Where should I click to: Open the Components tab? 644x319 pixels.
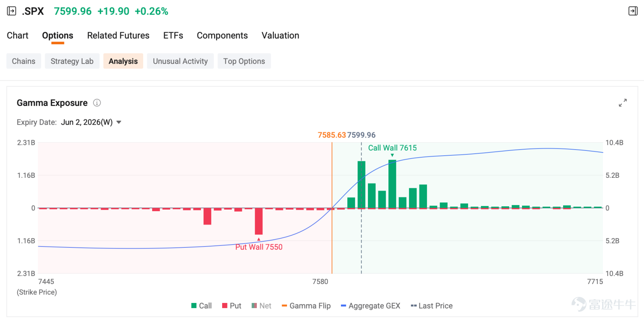click(x=222, y=35)
